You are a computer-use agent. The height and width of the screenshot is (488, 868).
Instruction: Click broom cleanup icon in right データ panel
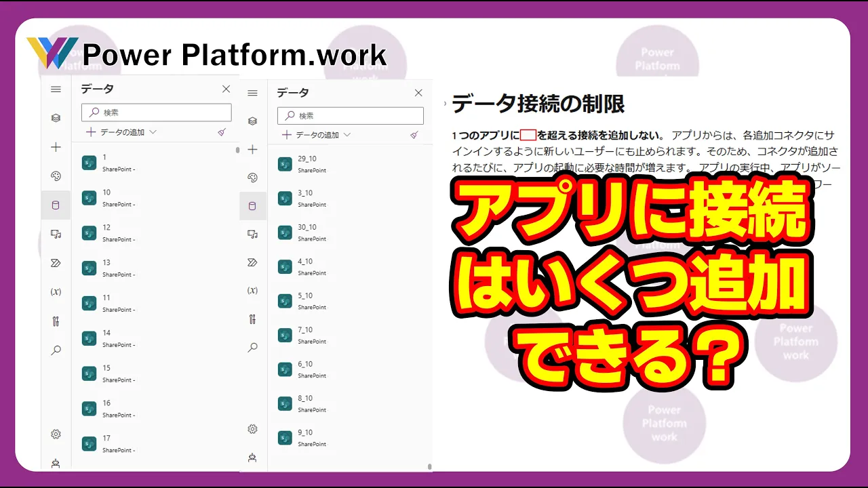414,135
